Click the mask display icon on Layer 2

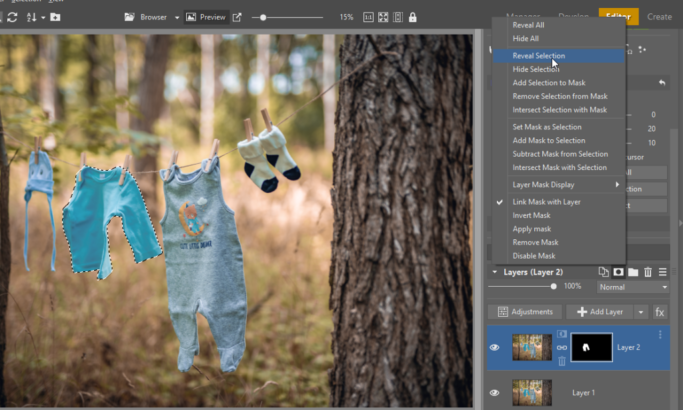tap(562, 334)
